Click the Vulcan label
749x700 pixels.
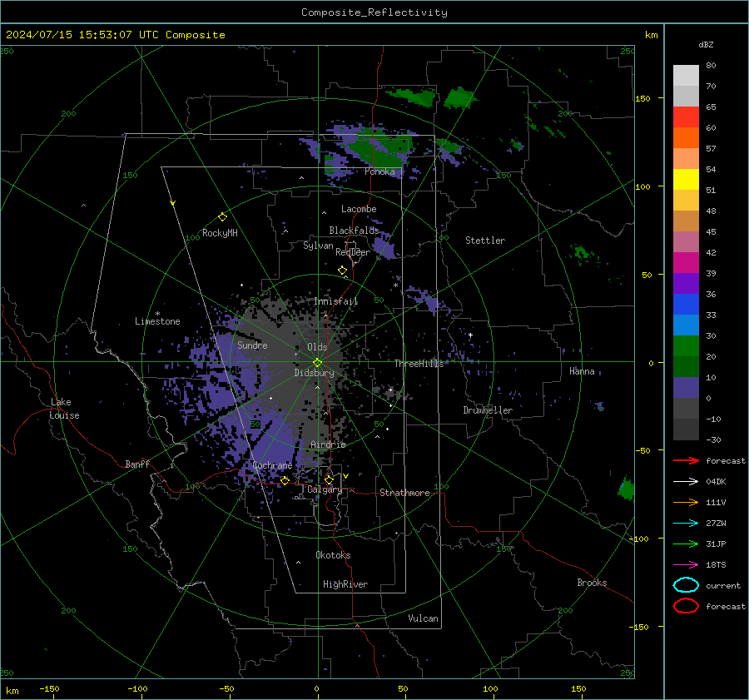[424, 618]
